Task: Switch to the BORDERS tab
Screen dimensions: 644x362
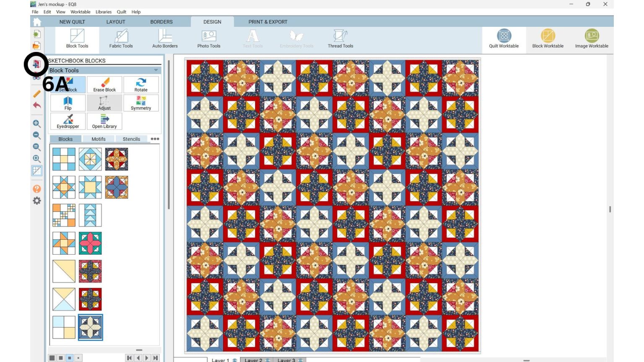Action: (x=161, y=22)
